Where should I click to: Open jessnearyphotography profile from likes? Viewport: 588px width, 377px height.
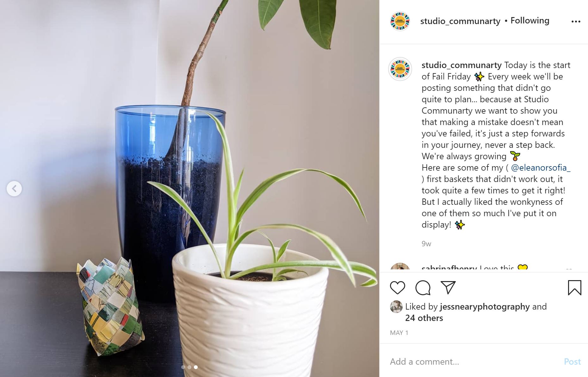tap(485, 306)
